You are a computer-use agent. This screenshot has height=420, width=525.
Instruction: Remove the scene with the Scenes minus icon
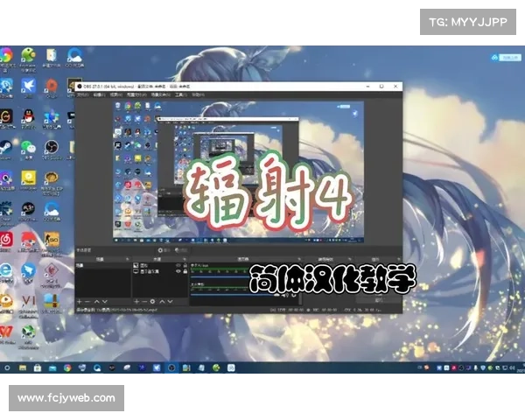[87, 301]
